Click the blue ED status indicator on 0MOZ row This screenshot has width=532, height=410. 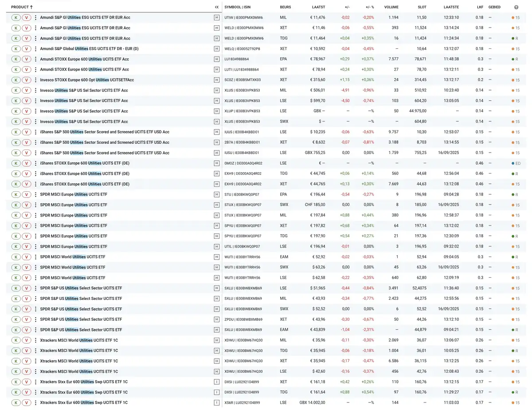click(x=515, y=163)
